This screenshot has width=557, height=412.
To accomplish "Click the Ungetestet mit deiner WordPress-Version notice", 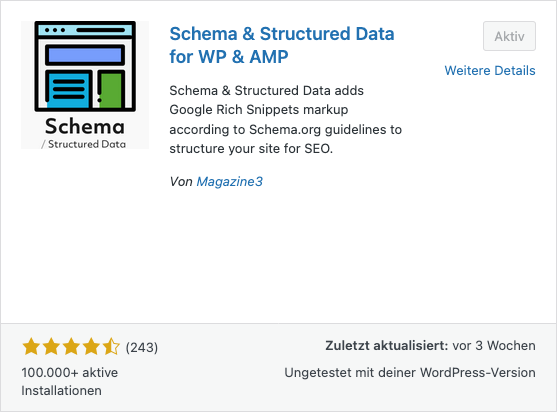I will pos(410,373).
